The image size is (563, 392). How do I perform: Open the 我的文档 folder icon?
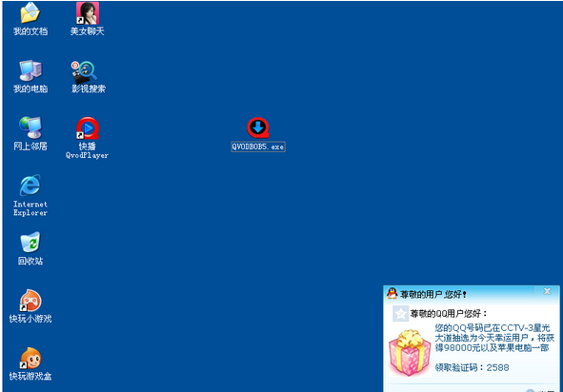coord(30,13)
